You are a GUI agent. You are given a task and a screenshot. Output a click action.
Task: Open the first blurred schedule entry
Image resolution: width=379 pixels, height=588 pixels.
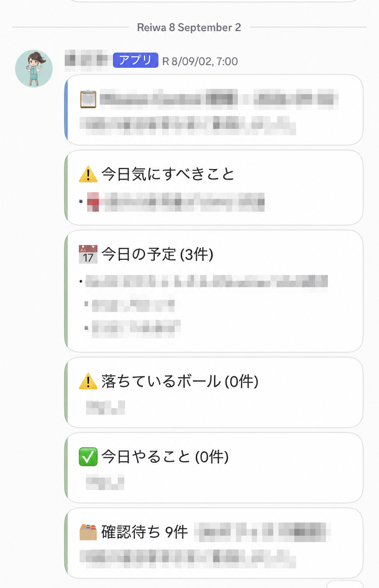point(207,281)
